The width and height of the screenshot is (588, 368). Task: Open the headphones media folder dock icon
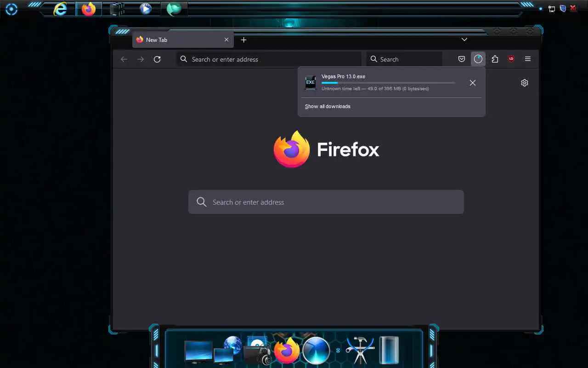(258, 351)
